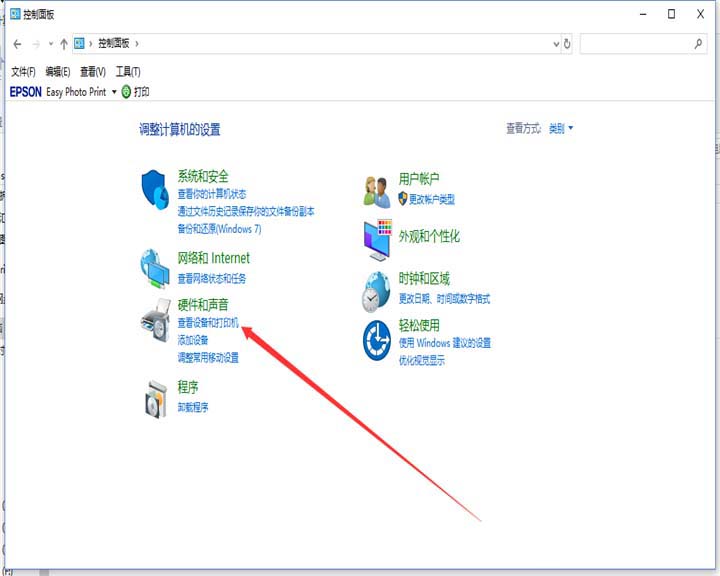Click the Forward navigation arrow
720x576 pixels.
36,44
